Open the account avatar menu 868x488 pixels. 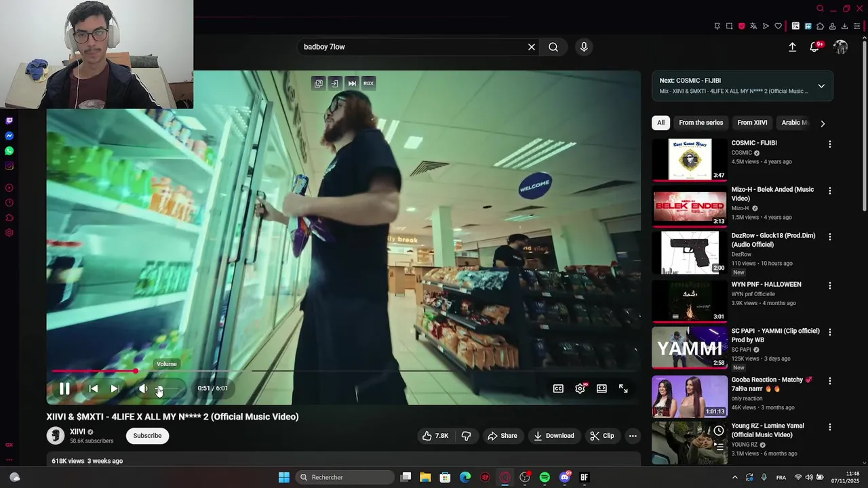tap(841, 47)
